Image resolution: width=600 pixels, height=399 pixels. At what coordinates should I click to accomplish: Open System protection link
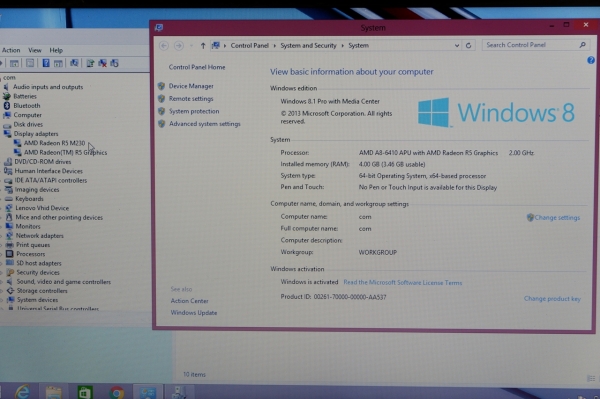(x=194, y=111)
